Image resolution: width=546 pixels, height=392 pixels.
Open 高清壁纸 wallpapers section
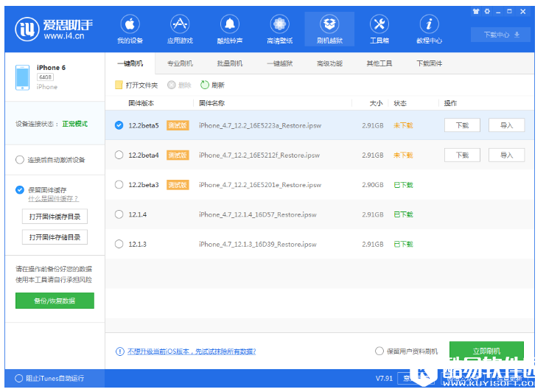click(279, 29)
